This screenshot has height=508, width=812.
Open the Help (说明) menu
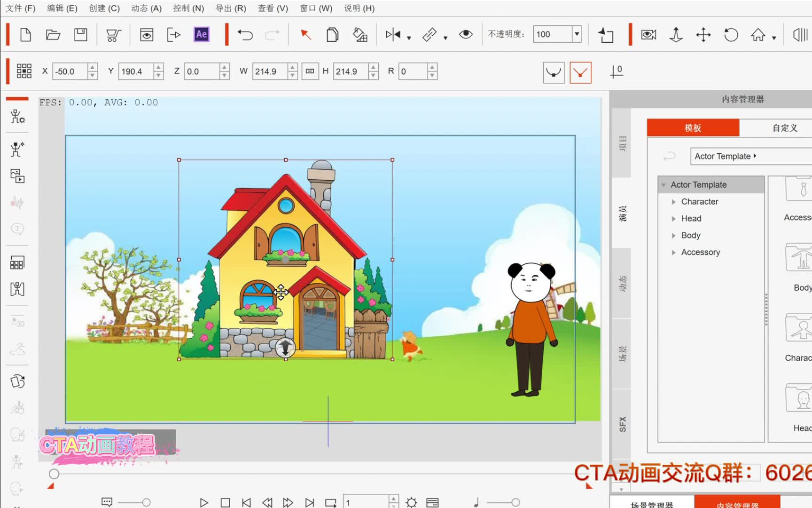[359, 8]
